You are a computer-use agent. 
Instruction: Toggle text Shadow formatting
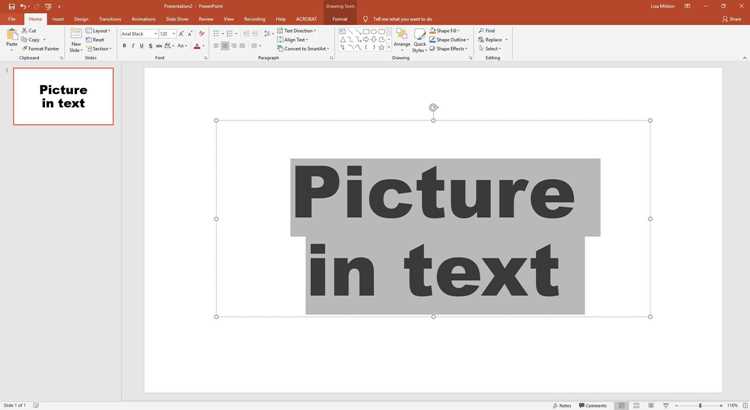150,46
